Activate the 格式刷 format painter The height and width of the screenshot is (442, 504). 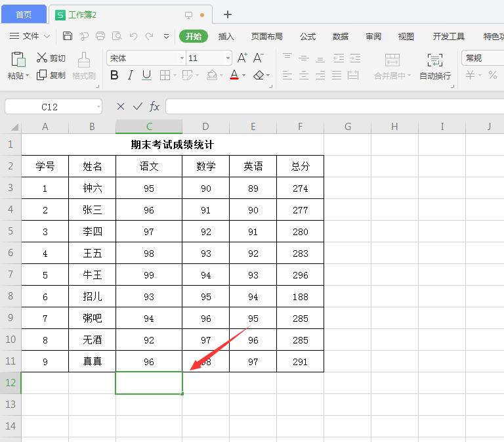coord(84,66)
